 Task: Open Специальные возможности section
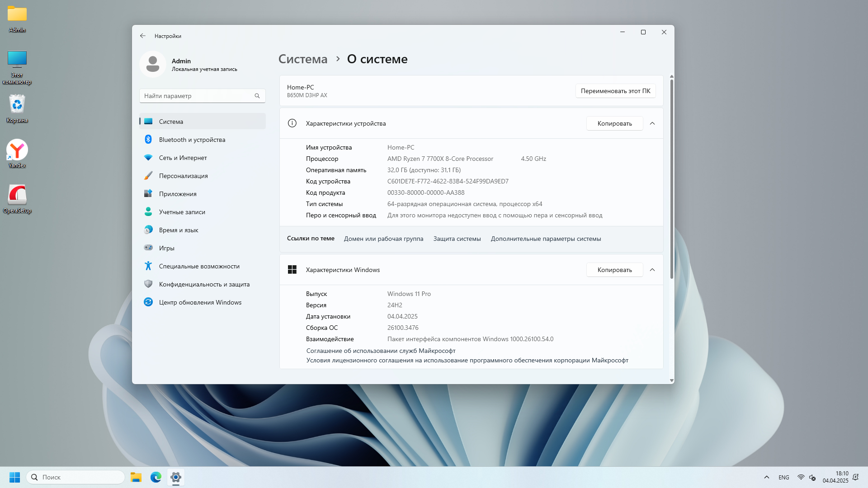pos(199,266)
